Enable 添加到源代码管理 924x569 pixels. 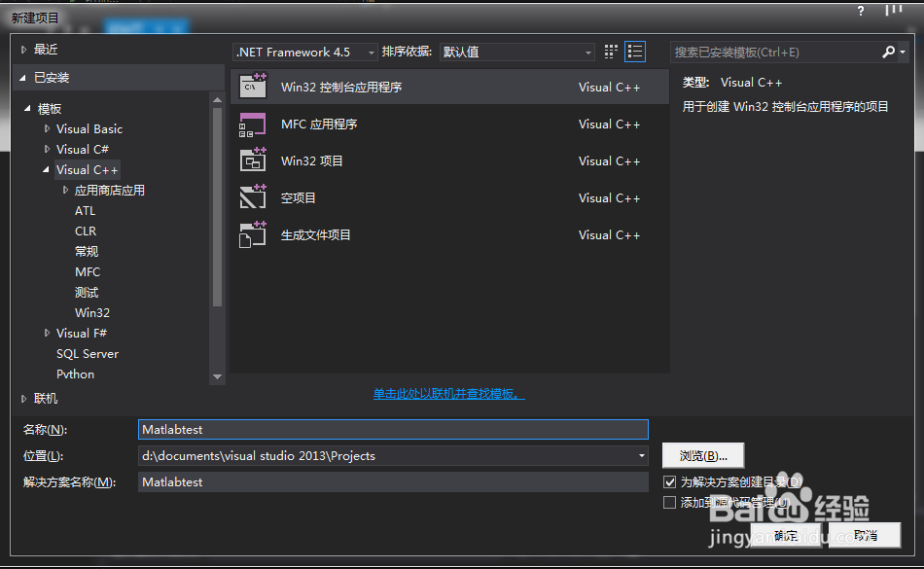(x=670, y=502)
